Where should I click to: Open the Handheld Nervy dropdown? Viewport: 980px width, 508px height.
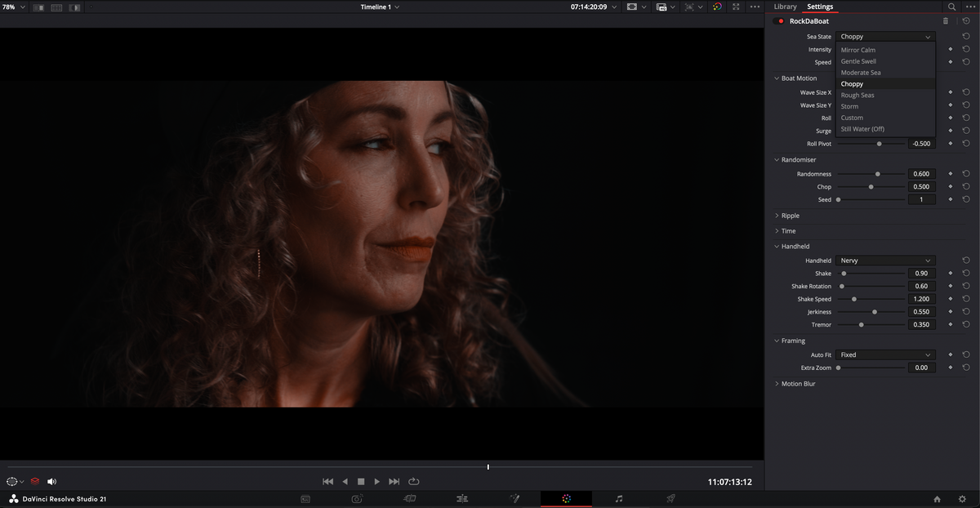point(885,261)
